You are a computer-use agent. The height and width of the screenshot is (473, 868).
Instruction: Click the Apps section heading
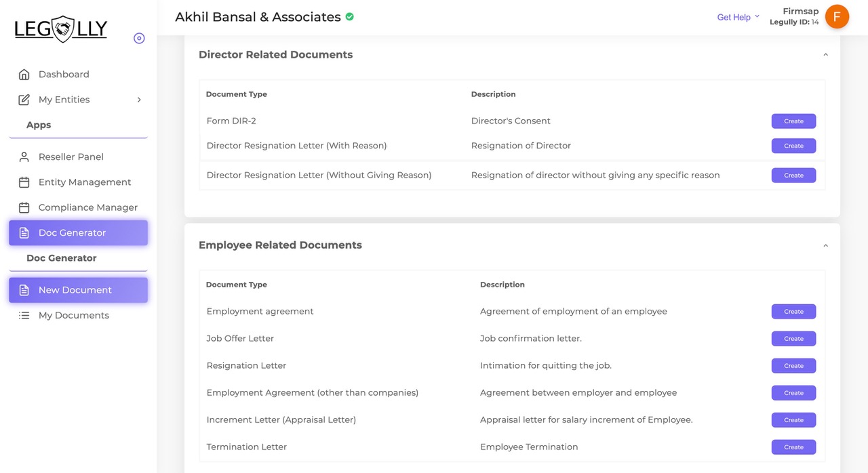(x=39, y=125)
